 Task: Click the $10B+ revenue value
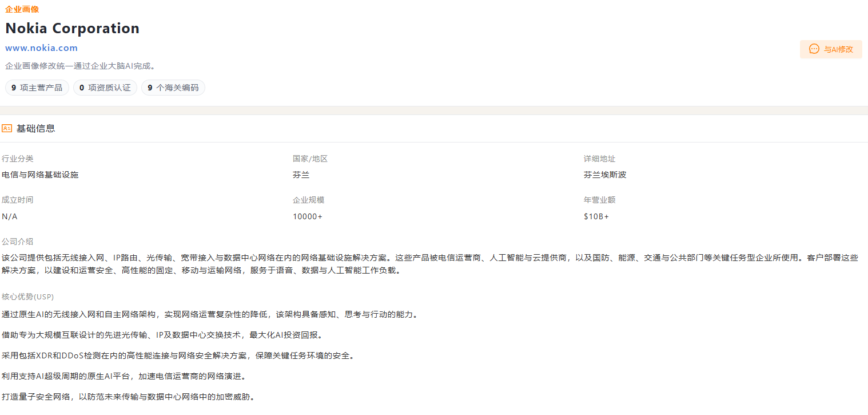pos(596,216)
